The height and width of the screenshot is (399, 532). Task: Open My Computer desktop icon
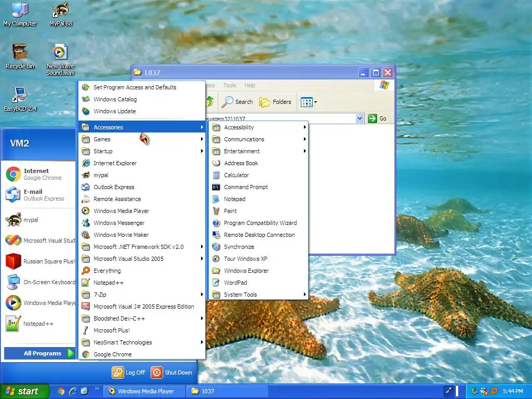pos(20,14)
